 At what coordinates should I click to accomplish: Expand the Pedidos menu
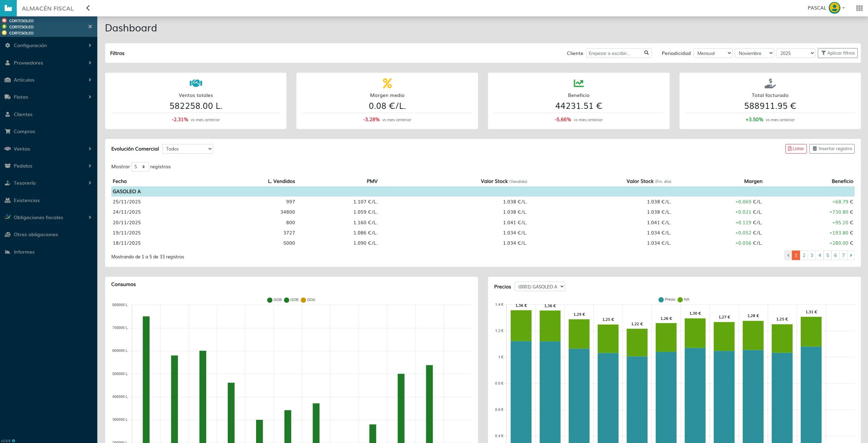[48, 166]
